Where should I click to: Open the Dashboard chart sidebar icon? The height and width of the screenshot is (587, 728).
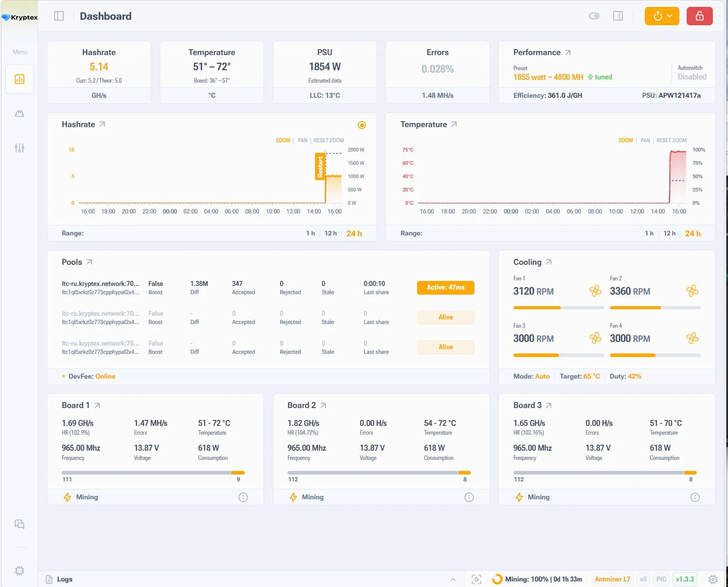pos(19,79)
